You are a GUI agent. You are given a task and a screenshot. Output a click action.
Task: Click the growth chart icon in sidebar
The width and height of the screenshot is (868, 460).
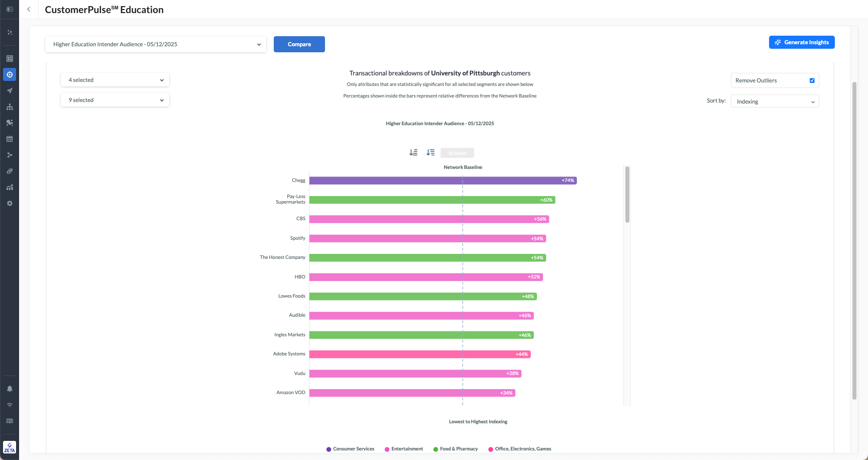(x=10, y=188)
